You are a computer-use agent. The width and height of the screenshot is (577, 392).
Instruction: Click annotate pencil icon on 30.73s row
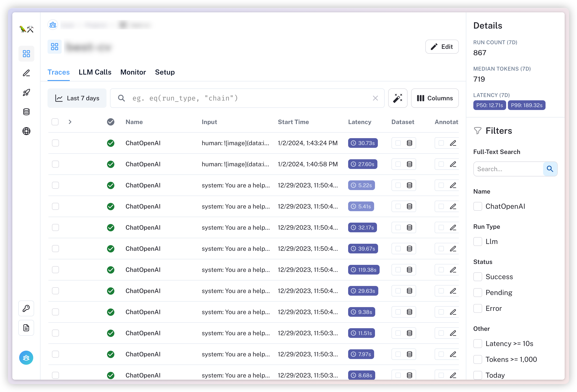[453, 143]
